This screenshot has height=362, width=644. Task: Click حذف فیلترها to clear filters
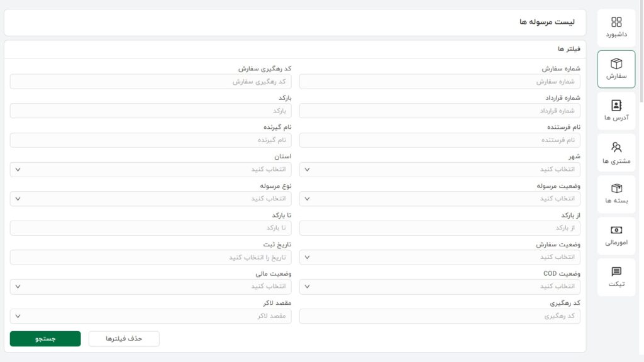(124, 338)
